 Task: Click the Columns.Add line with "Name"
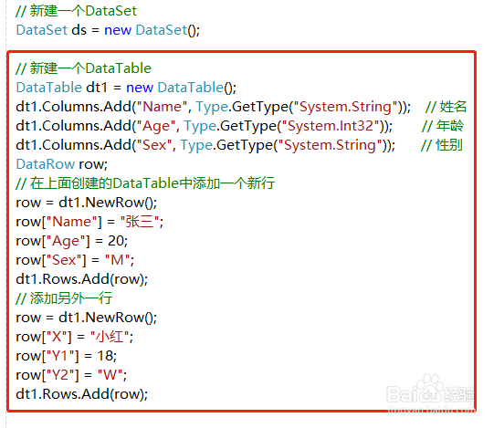(214, 107)
